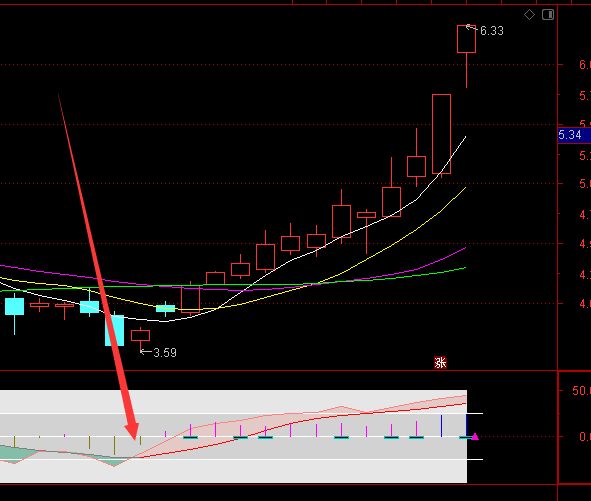The height and width of the screenshot is (501, 591).
Task: Click the small cyan candle right of 3.59 candle
Action: click(x=165, y=308)
